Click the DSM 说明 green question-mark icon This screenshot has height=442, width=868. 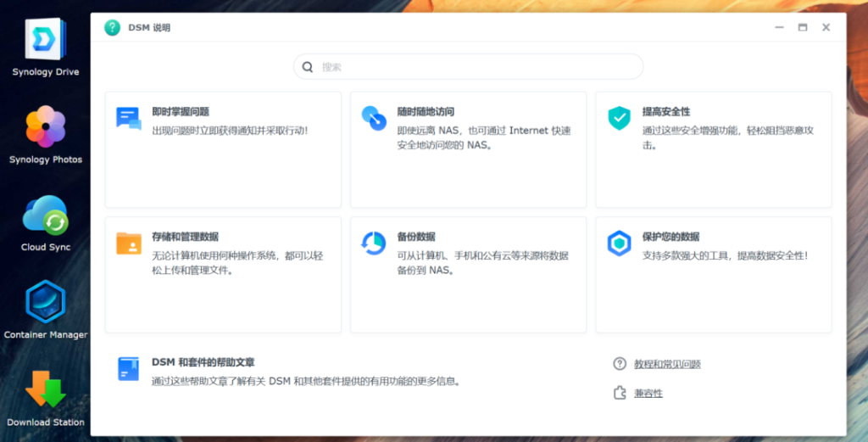[113, 28]
